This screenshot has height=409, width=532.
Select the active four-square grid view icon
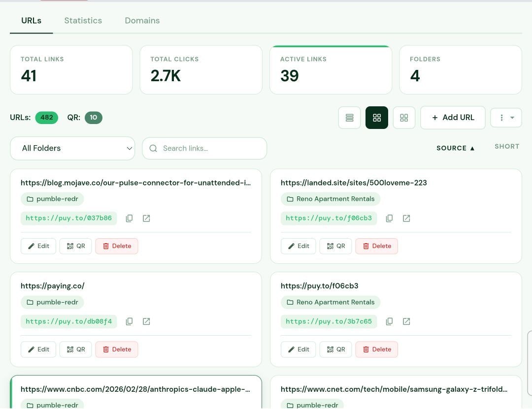[377, 118]
